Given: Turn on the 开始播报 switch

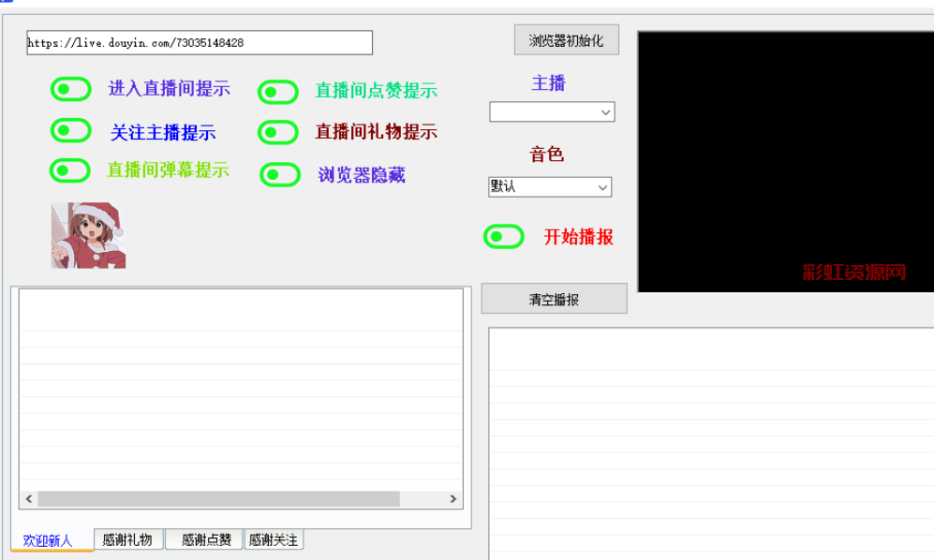Looking at the screenshot, I should (504, 237).
